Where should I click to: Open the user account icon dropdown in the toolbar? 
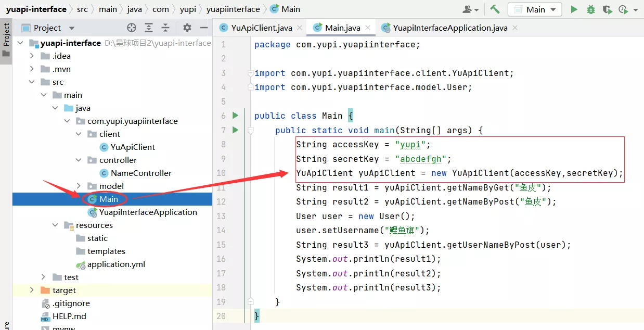pyautogui.click(x=471, y=9)
